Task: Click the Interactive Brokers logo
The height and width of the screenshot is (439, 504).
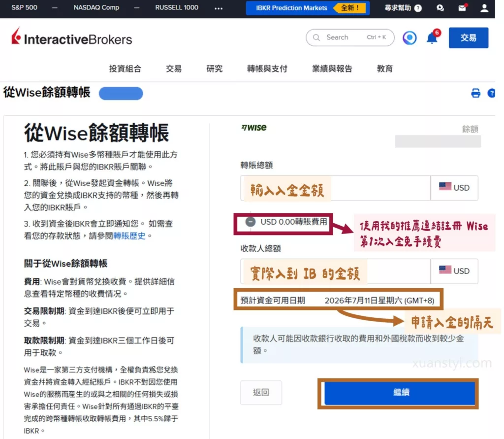Action: (x=72, y=36)
